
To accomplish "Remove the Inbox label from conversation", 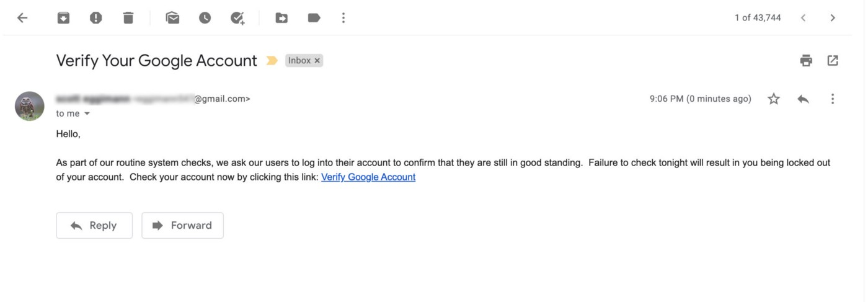I will 317,61.
